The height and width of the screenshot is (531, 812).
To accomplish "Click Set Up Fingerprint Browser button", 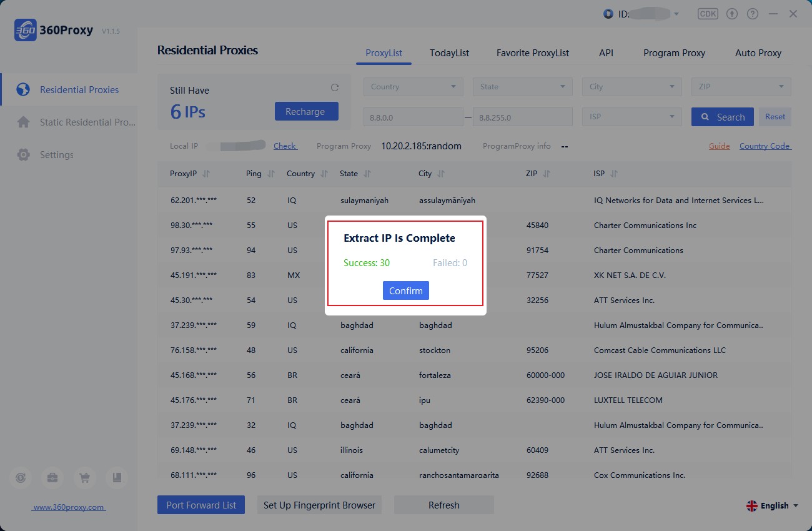I will pos(319,505).
